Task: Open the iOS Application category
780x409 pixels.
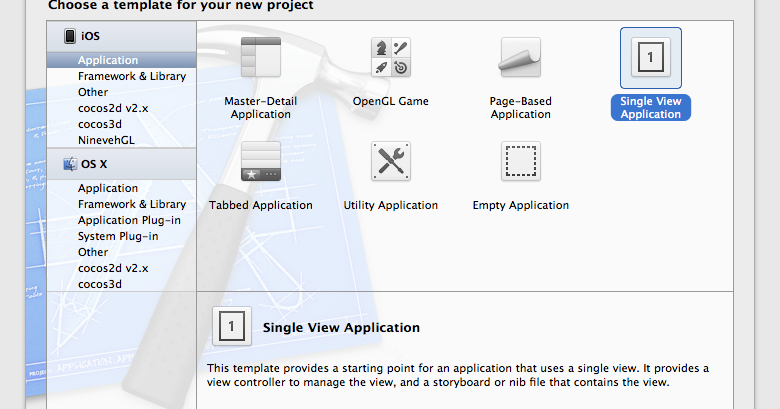Action: [108, 60]
